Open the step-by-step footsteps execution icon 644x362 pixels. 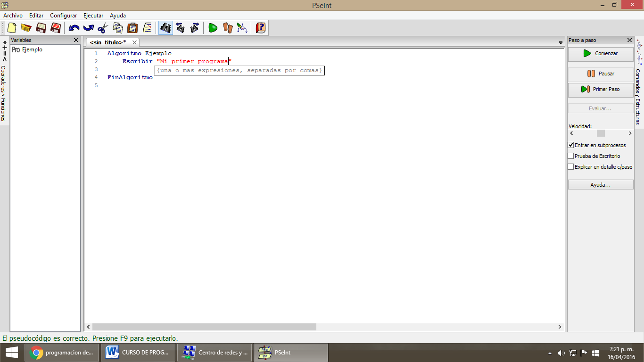pos(227,28)
